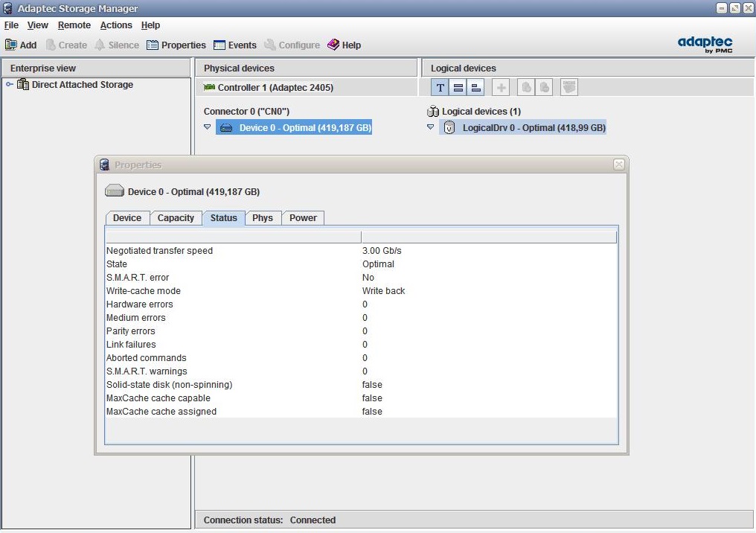Screen dimensions: 756x533
Task: Open the Actions menu
Action: (x=116, y=25)
